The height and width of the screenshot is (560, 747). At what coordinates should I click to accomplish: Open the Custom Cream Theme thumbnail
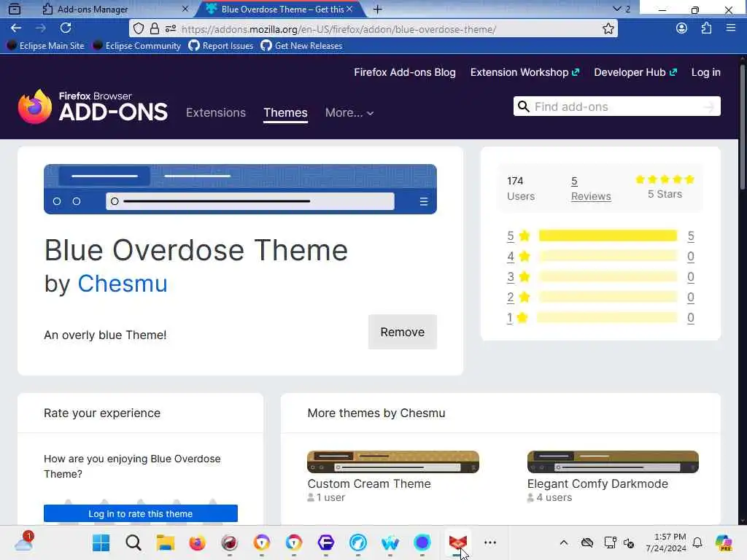click(393, 462)
